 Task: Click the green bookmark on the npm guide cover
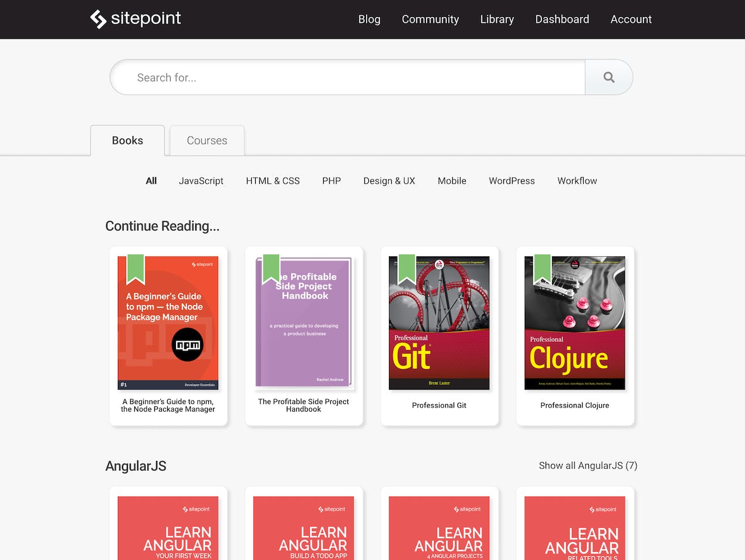136,269
